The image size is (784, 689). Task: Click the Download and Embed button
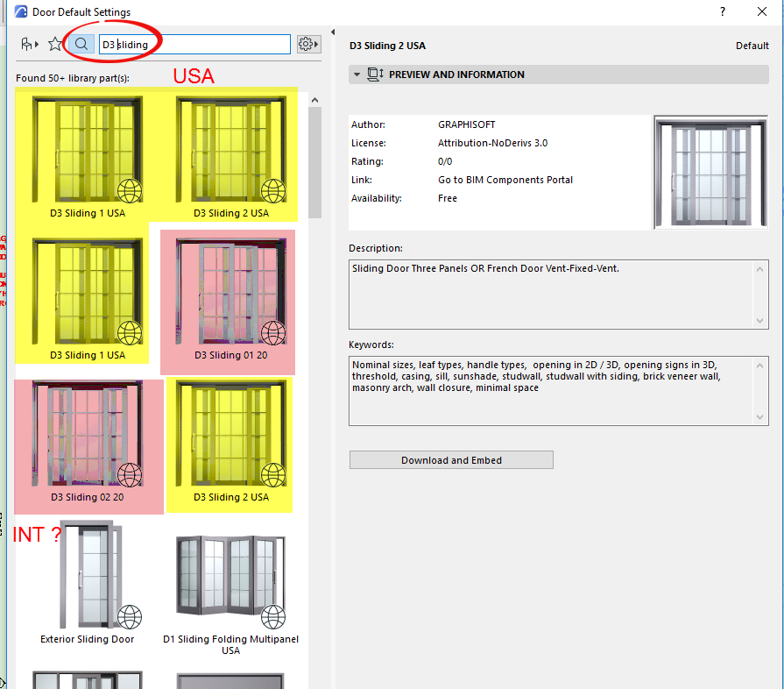click(x=451, y=460)
